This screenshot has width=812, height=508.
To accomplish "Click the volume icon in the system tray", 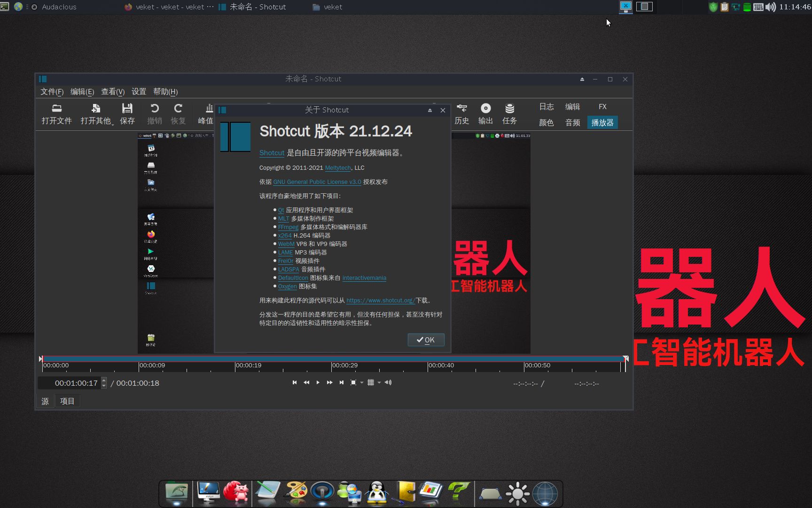I will pos(770,7).
